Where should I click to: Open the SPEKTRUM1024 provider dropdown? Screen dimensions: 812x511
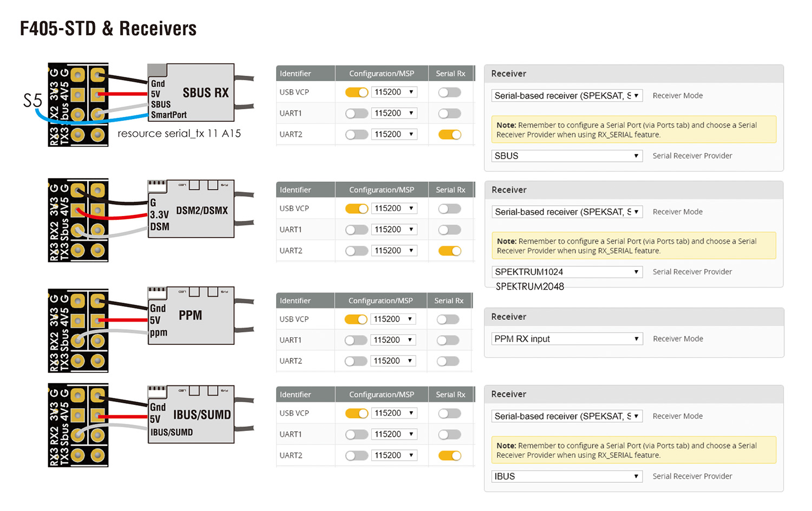(567, 272)
